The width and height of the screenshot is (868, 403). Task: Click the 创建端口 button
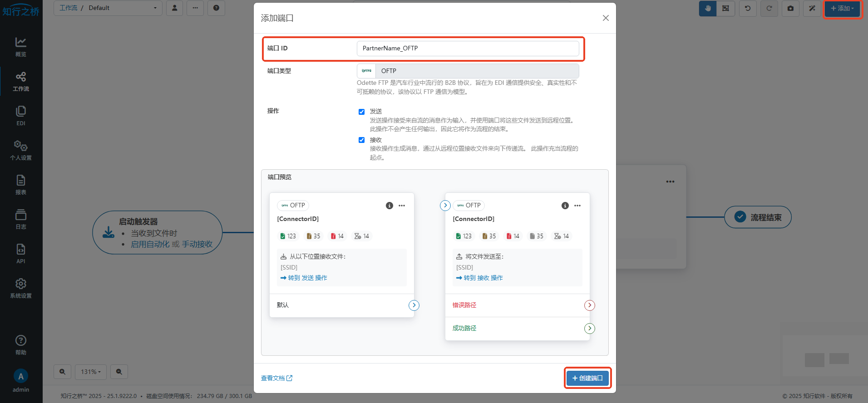587,378
